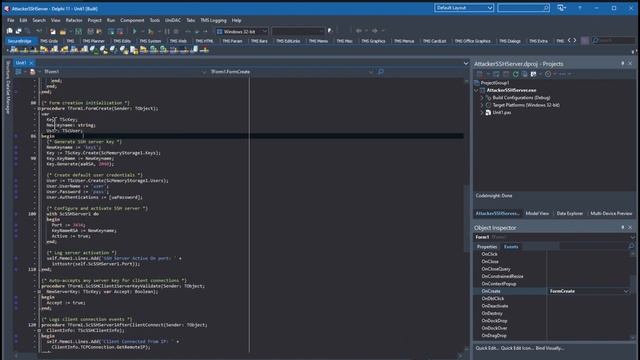Viewport: 640px width, 360px height.
Task: Select the ProjectGroup1 tree item
Action: [495, 83]
